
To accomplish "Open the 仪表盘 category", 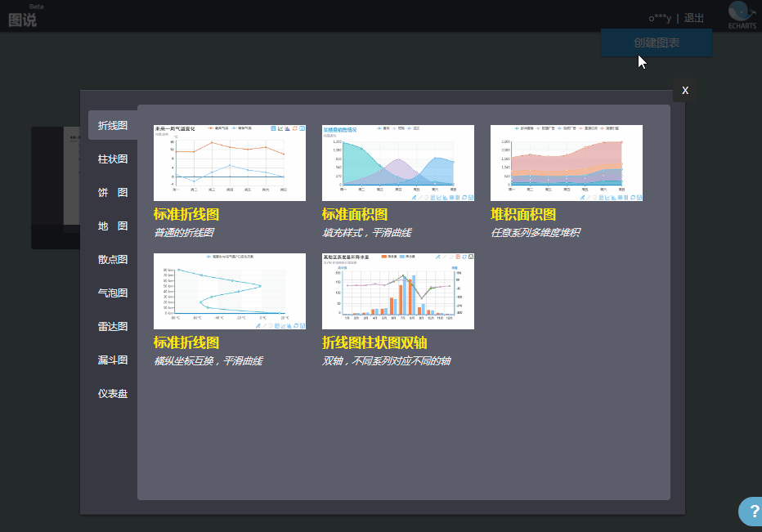I will [x=113, y=394].
